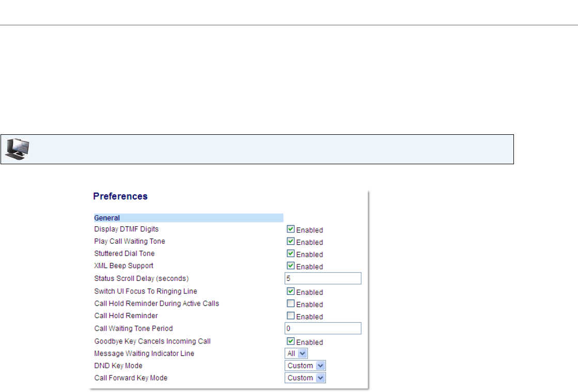Toggle the Stuttered Dial Tone checkbox

click(291, 254)
